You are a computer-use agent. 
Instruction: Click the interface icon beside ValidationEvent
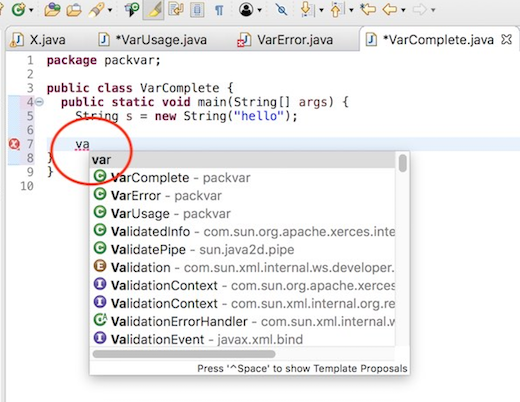100,338
